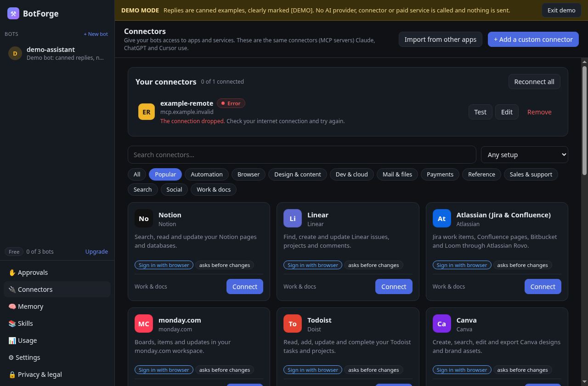Filter by Work & docs chip
Screen dimensions: 588x386
tap(214, 190)
